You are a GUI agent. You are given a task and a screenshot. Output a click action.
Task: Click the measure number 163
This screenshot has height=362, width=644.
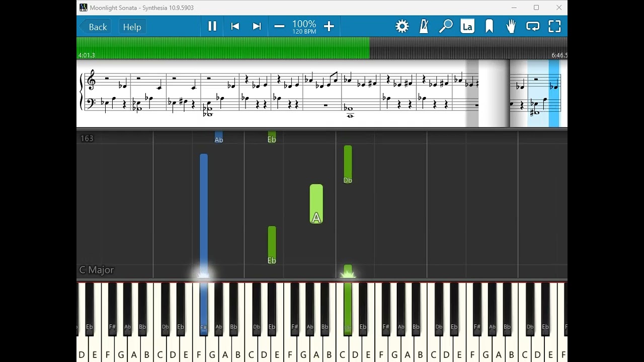point(87,138)
